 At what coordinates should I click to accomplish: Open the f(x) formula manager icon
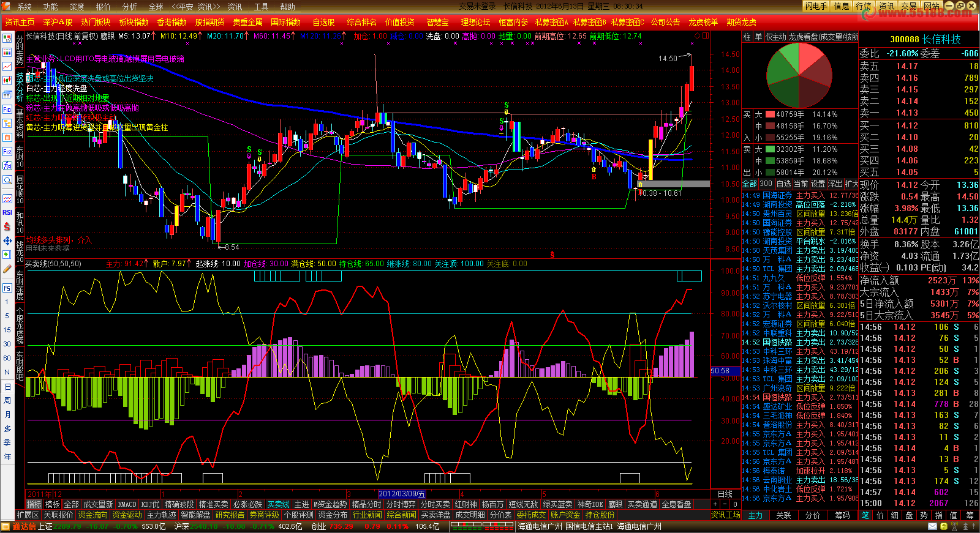pyautogui.click(x=7, y=165)
